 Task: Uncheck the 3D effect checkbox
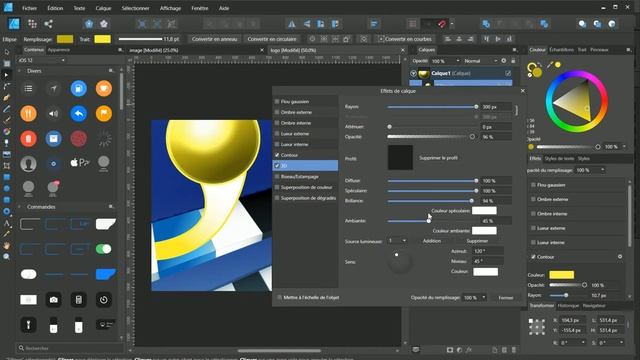[x=277, y=166]
